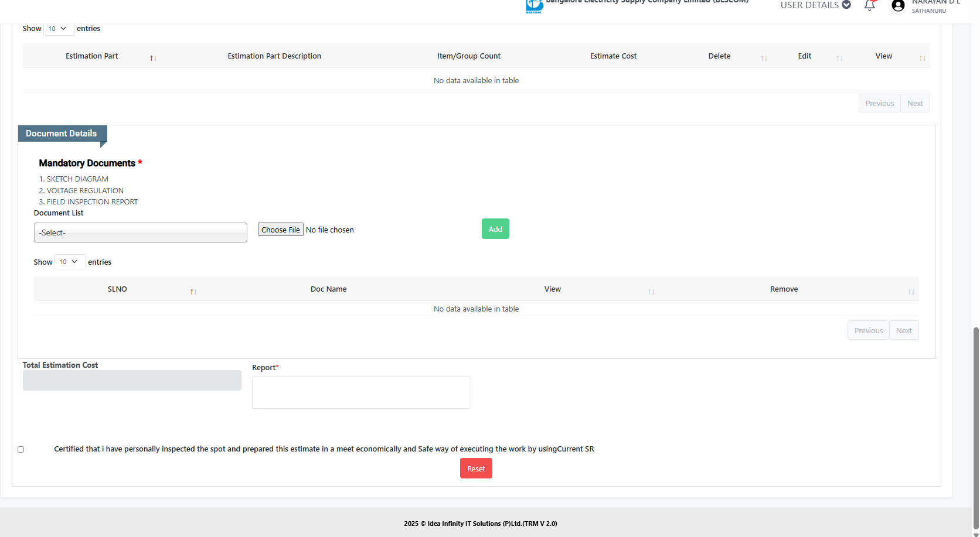This screenshot has height=537, width=980.
Task: Expand the USER DETAILS dropdown
Action: [x=815, y=5]
